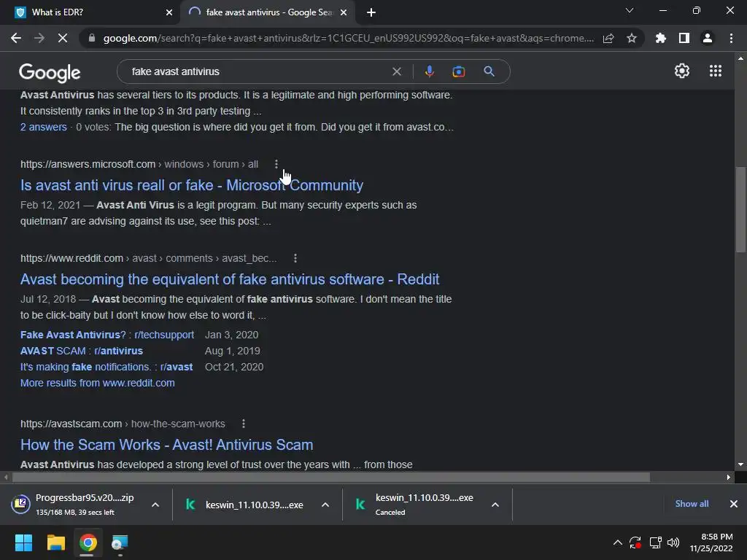The image size is (747, 560).
Task: Open the Windows Start menu
Action: (23, 542)
